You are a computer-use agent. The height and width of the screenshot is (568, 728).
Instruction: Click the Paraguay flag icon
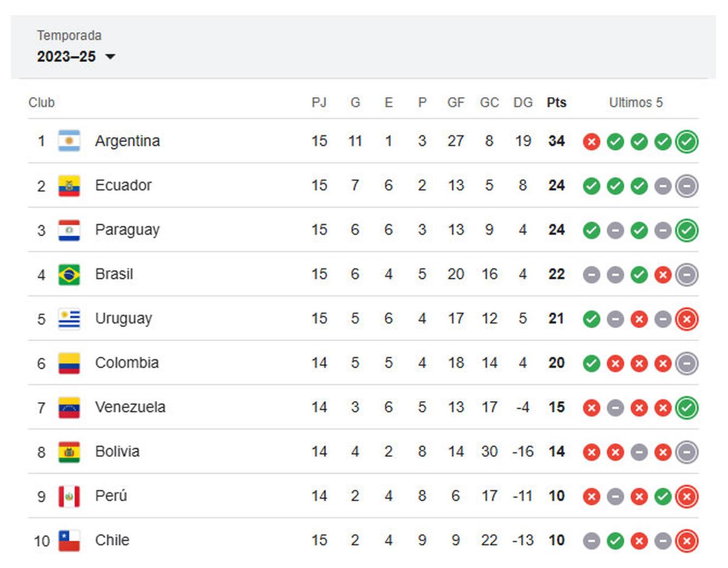[x=69, y=230]
